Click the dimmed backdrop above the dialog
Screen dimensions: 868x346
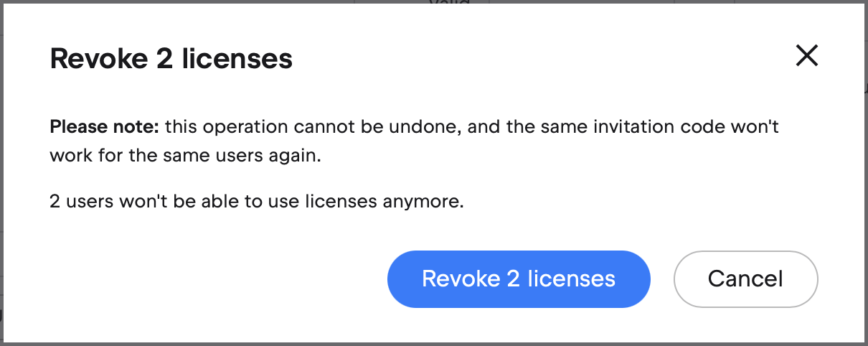pos(215,1)
